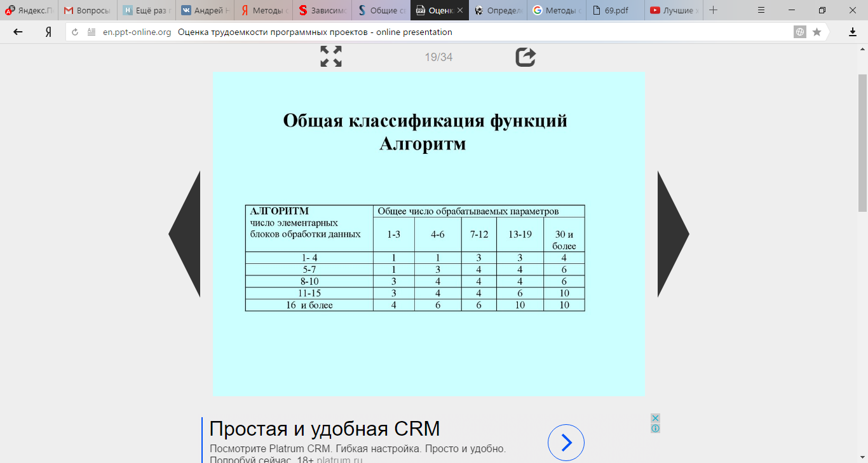This screenshot has height=463, width=868.
Task: Click the 5-7 row label
Action: coord(309,270)
